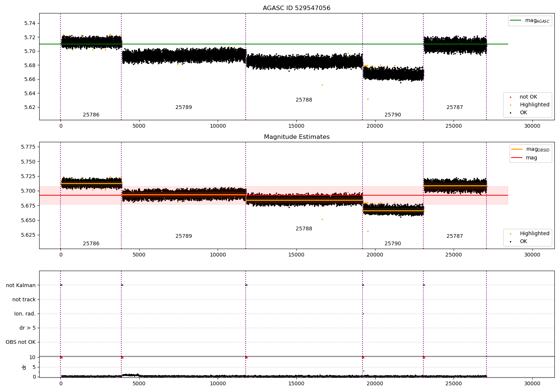Click obsid label 25787 in top plot
This screenshot has height=392, width=560.
pyautogui.click(x=455, y=107)
